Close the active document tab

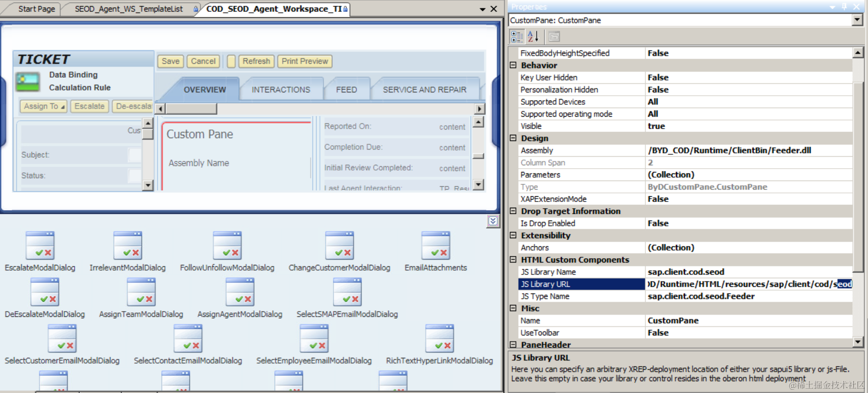[494, 9]
